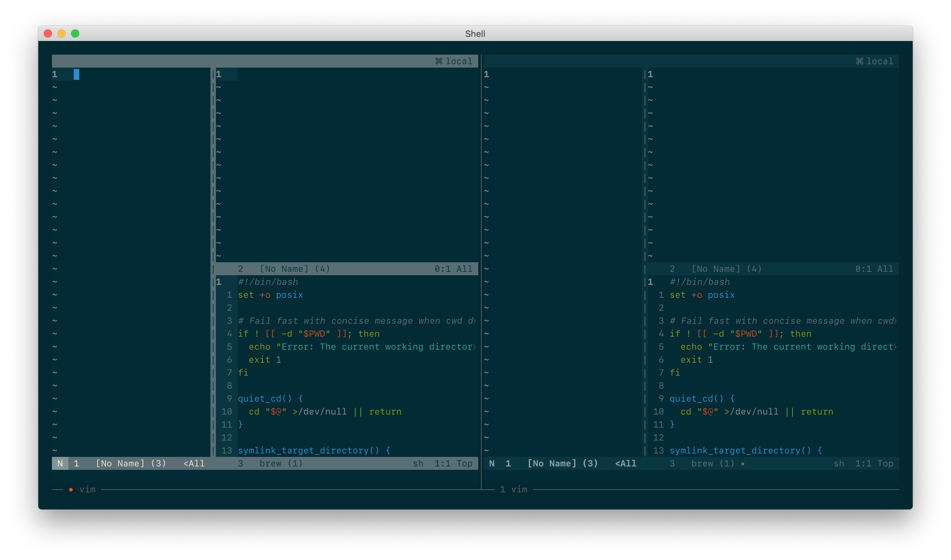This screenshot has width=951, height=560.
Task: Click the '[No Name] (3)' status in right pane
Action: (562, 463)
